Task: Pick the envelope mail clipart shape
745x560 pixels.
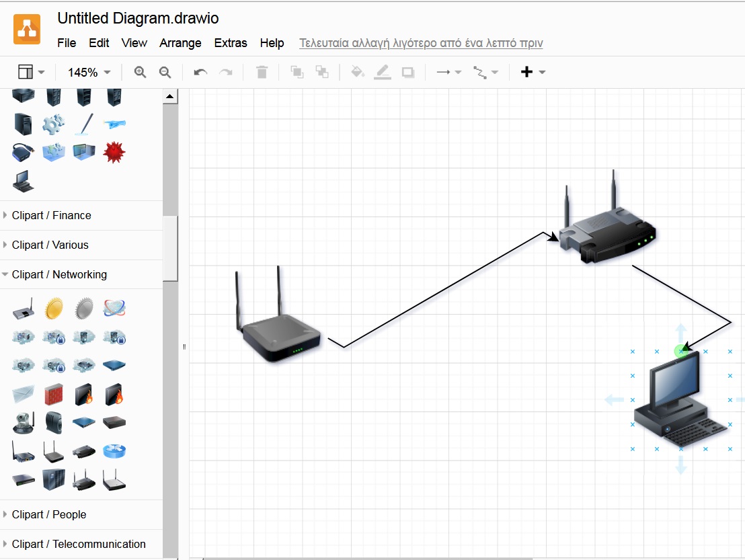Action: [24, 395]
